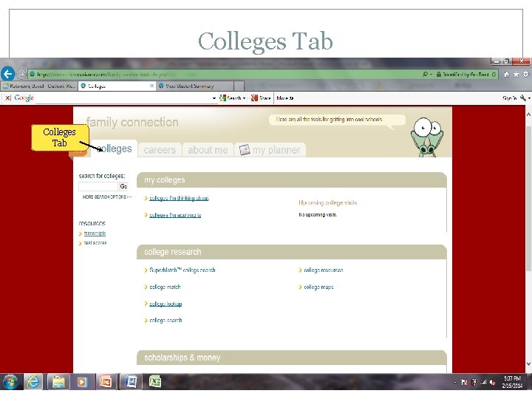532x399 pixels.
Task: Click the Google toolbar search field
Action: pos(123,98)
